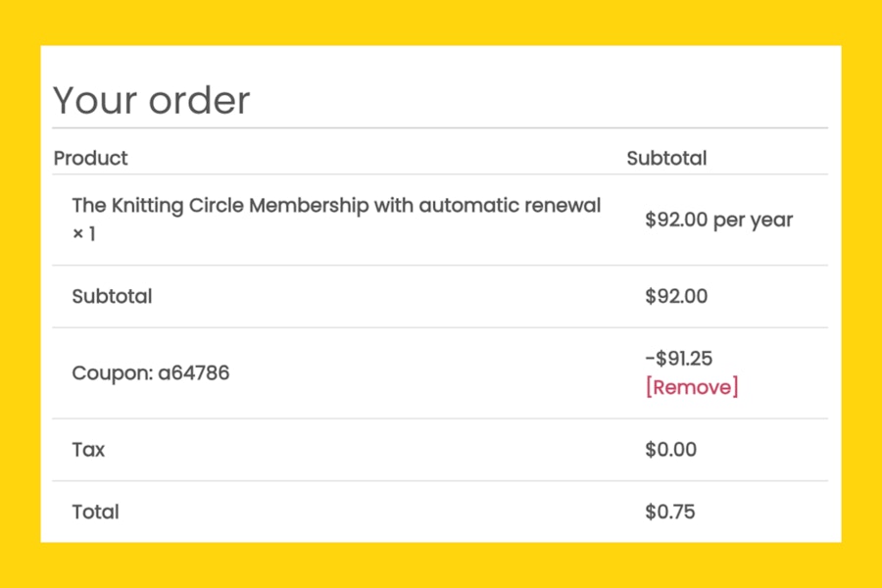Image resolution: width=882 pixels, height=588 pixels.
Task: Click The Knitting Circle Membership product name
Action: coord(336,206)
